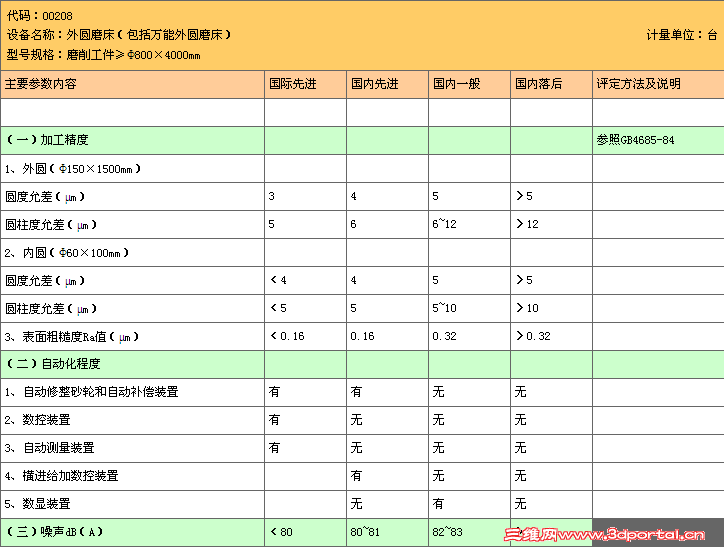The image size is (724, 548).
Task: Click 有 under 国际先进 in 数控装置 row
Action: (x=274, y=420)
